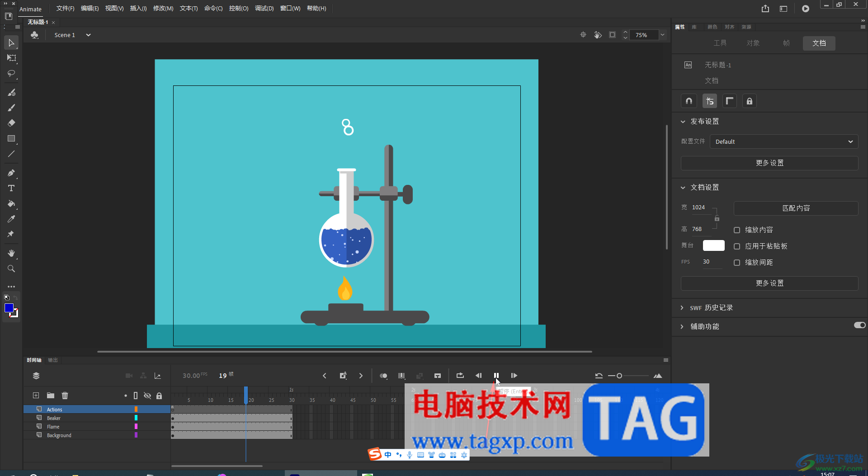Switch to the 库 panel tab
This screenshot has width=868, height=476.
tap(694, 27)
